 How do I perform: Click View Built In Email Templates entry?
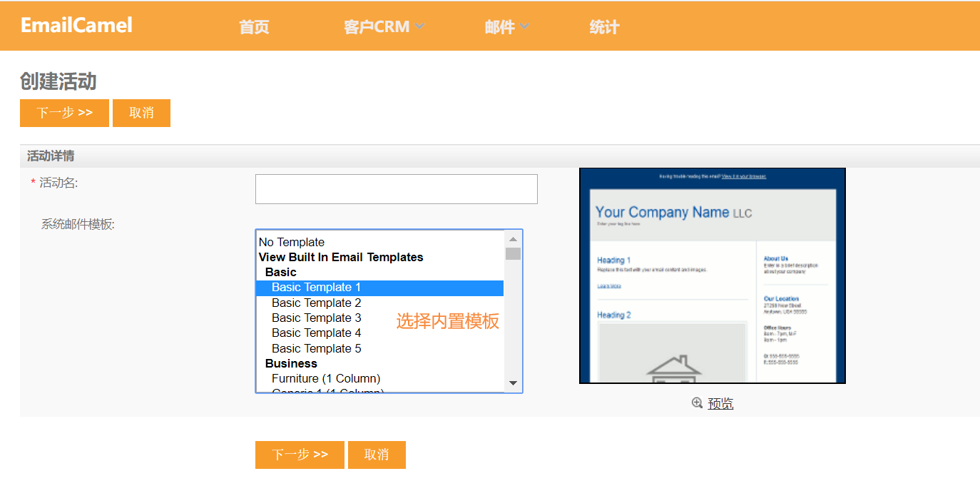(340, 257)
